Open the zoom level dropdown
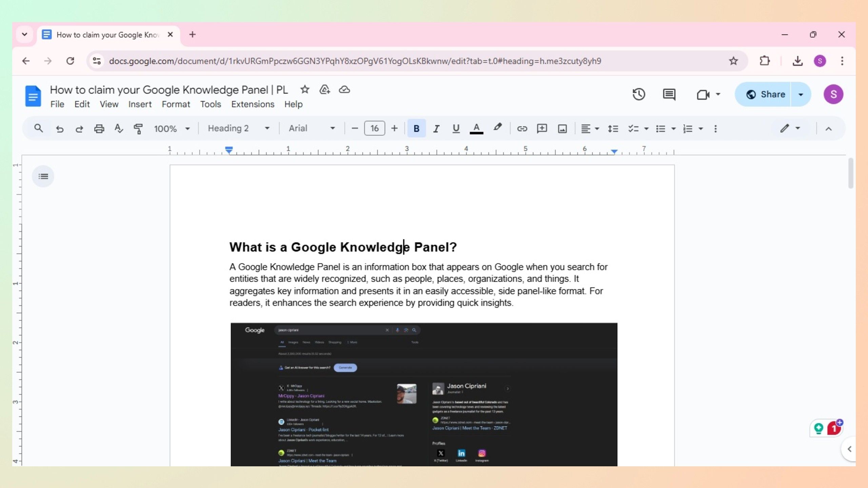Image resolution: width=868 pixels, height=488 pixels. pyautogui.click(x=172, y=129)
